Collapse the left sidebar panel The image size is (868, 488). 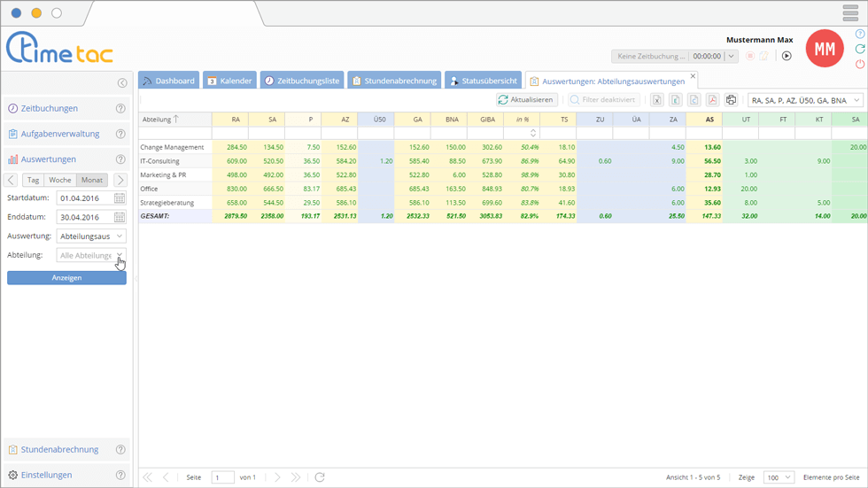point(122,83)
